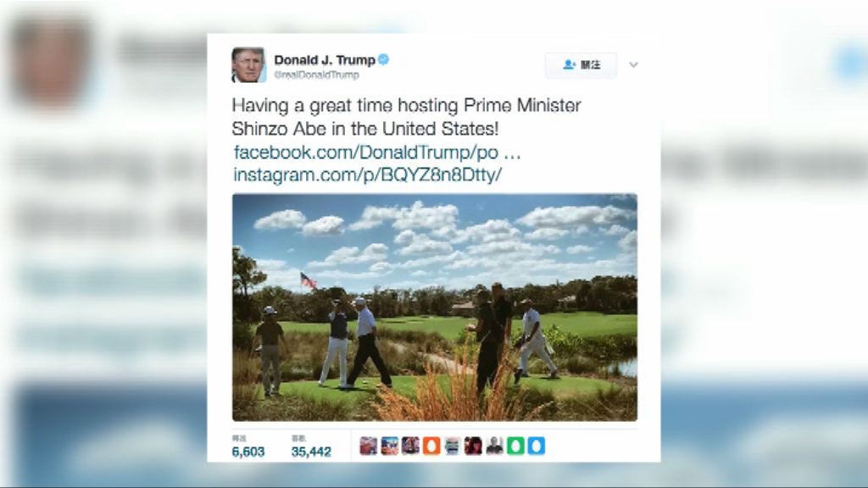The image size is (868, 488).
Task: Click the @realDonaldTrump handle
Action: (x=317, y=75)
